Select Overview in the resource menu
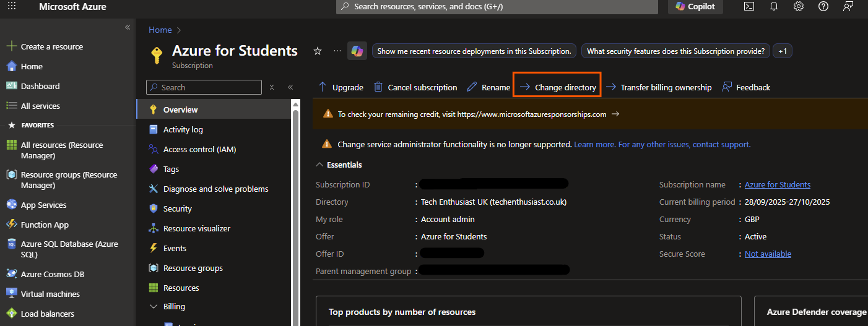Viewport: 868px width, 326px height. (213, 109)
